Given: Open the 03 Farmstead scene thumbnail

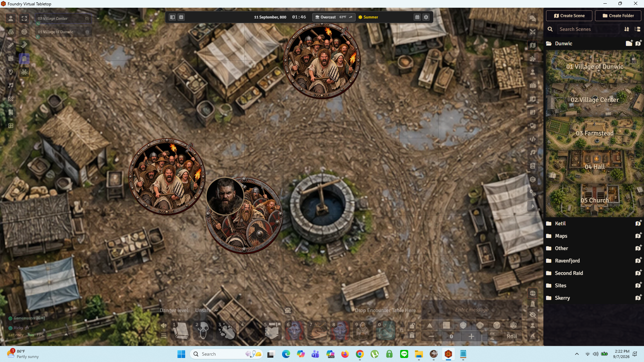Looking at the screenshot, I should tap(594, 133).
